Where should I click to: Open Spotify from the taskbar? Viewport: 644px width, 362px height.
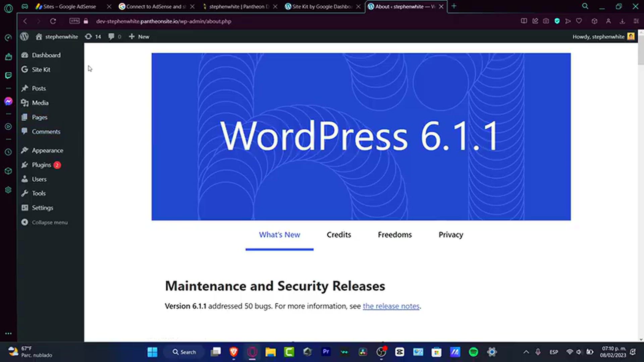473,352
